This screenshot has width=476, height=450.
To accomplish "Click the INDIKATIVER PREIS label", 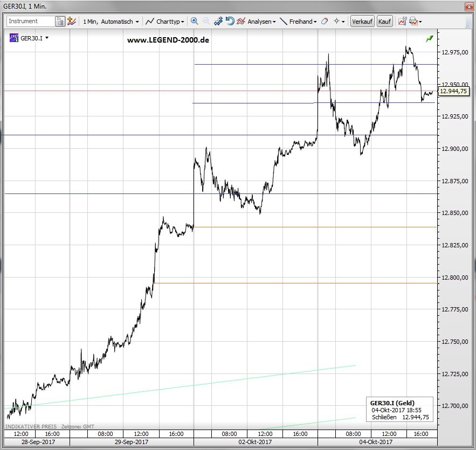I will tap(31, 427).
